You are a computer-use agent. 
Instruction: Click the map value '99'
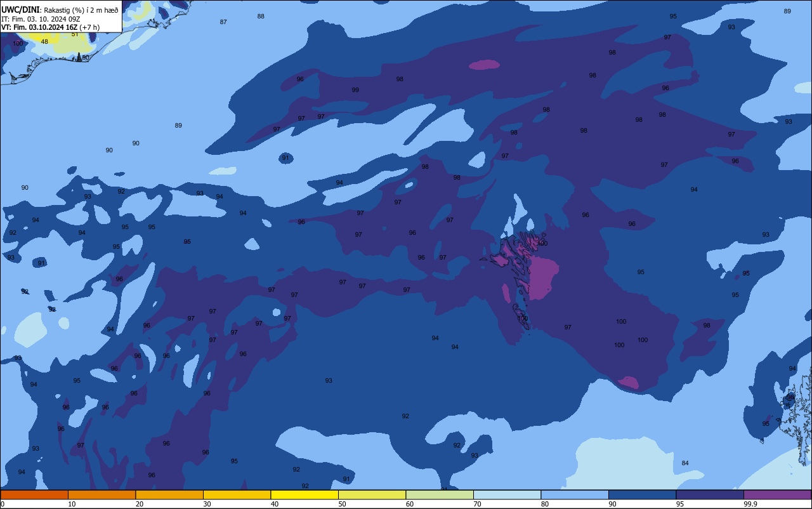click(x=355, y=89)
